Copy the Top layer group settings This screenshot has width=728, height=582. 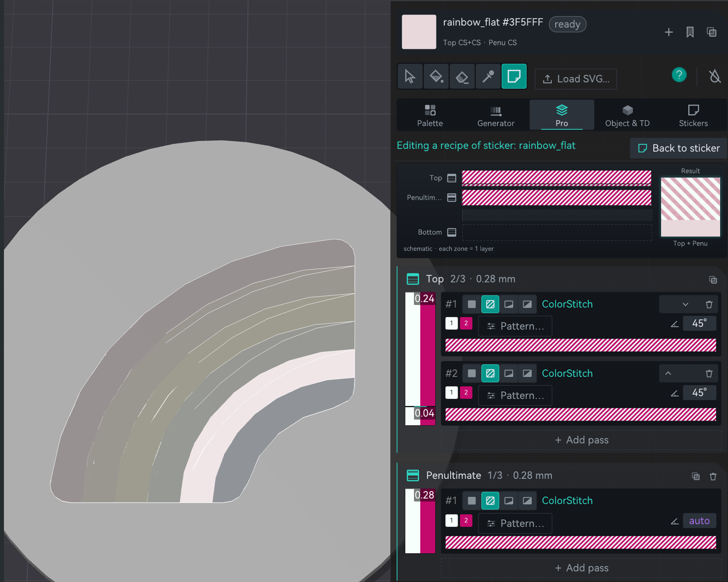tap(713, 280)
